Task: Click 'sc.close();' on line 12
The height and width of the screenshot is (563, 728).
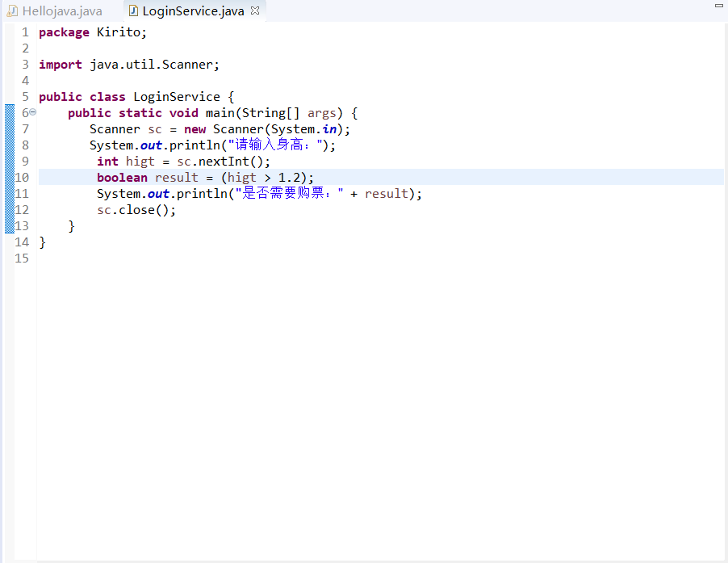Action: (x=136, y=210)
